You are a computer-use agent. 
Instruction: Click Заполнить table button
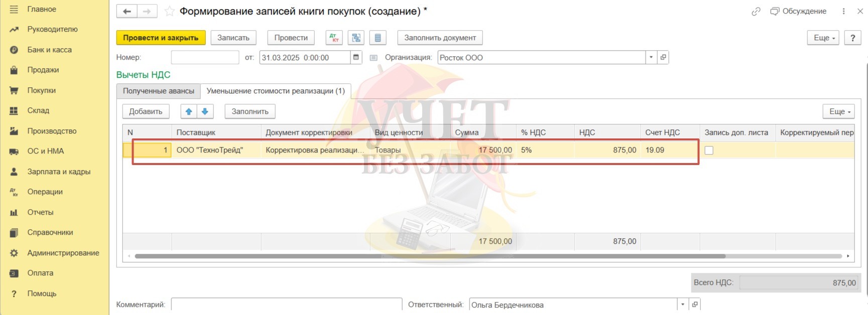(x=250, y=111)
